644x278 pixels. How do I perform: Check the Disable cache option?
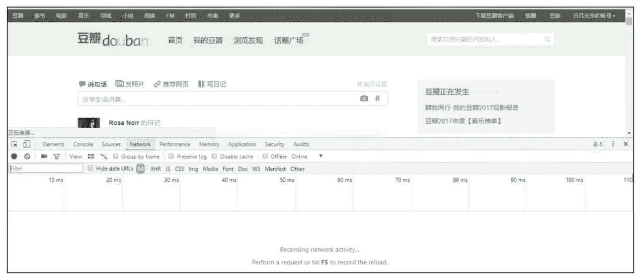(x=215, y=156)
